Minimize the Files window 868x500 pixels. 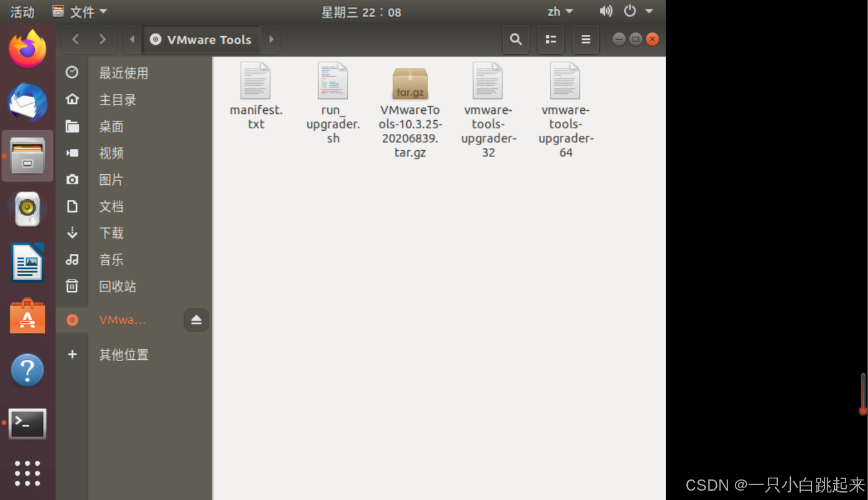(618, 39)
